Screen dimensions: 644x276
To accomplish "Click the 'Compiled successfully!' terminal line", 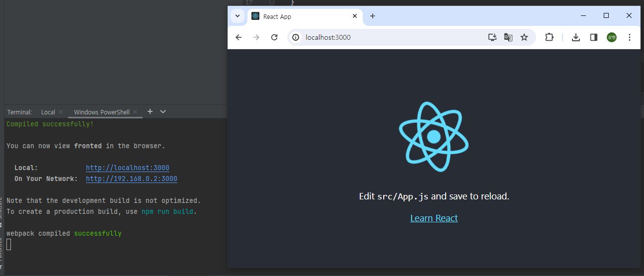I will pos(50,124).
